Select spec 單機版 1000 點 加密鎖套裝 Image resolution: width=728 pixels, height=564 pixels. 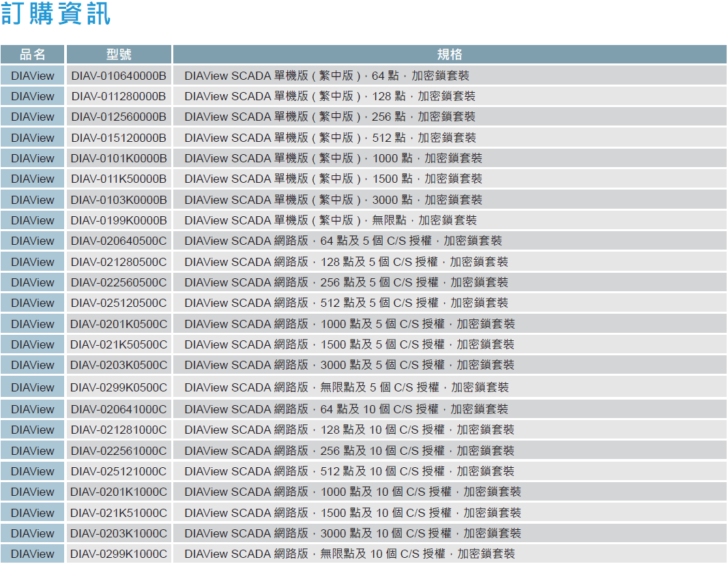coord(334,158)
